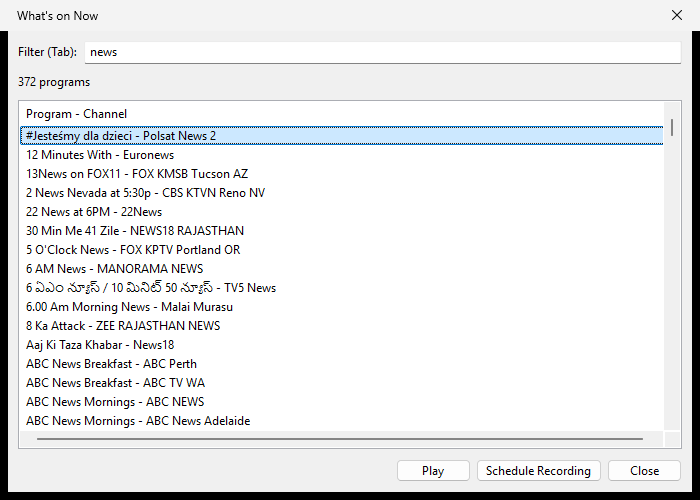Select ABC News Mornings - ABC NEWS
The width and height of the screenshot is (700, 500).
pos(342,402)
